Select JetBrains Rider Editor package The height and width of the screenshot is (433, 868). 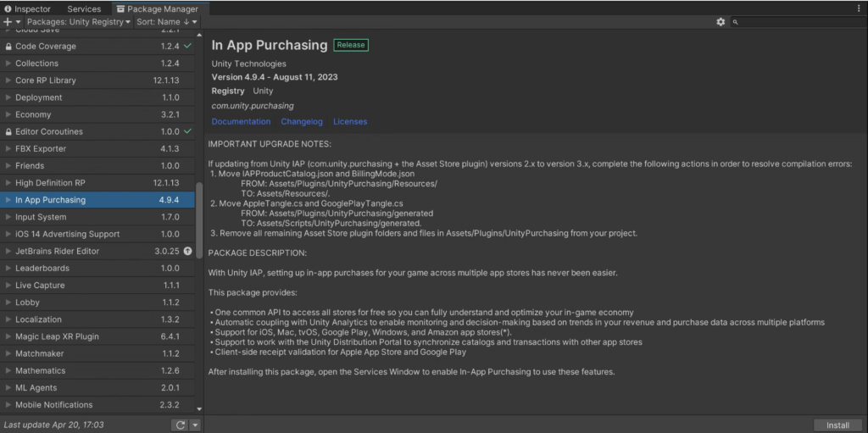click(97, 251)
